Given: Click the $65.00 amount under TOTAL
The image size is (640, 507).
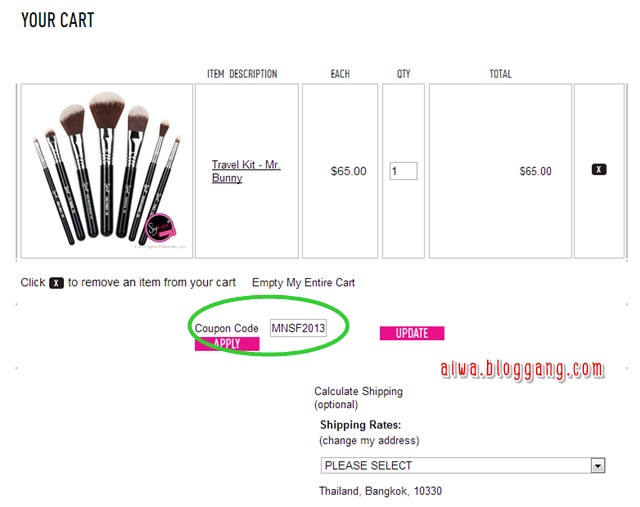Looking at the screenshot, I should pyautogui.click(x=535, y=171).
